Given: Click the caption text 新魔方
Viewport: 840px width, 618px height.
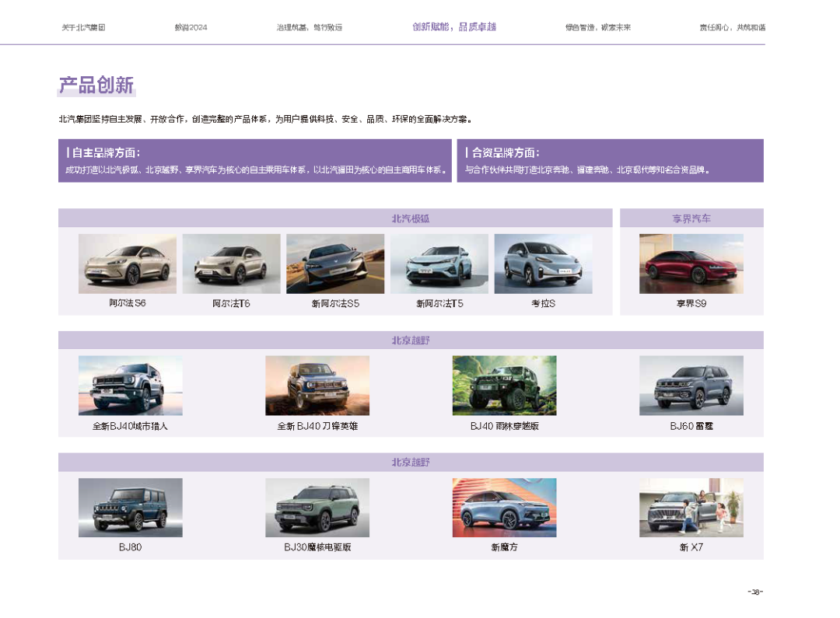Looking at the screenshot, I should coord(504,547).
